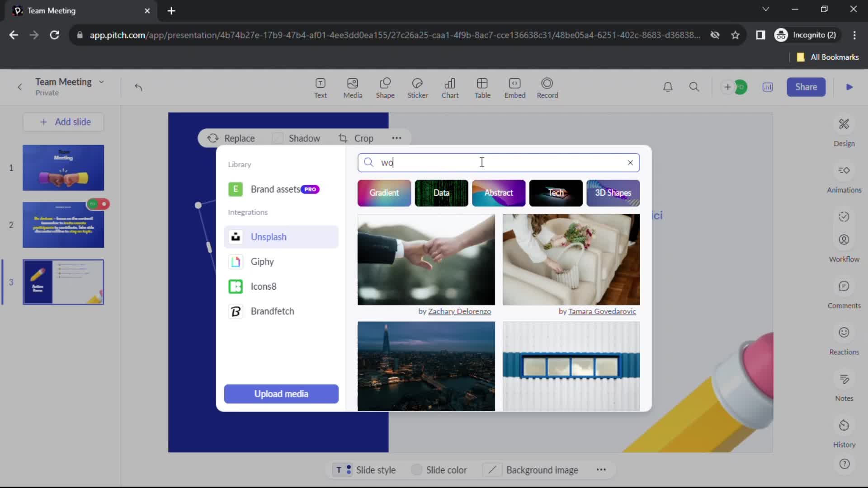
Task: Start a Record session
Action: tap(547, 88)
